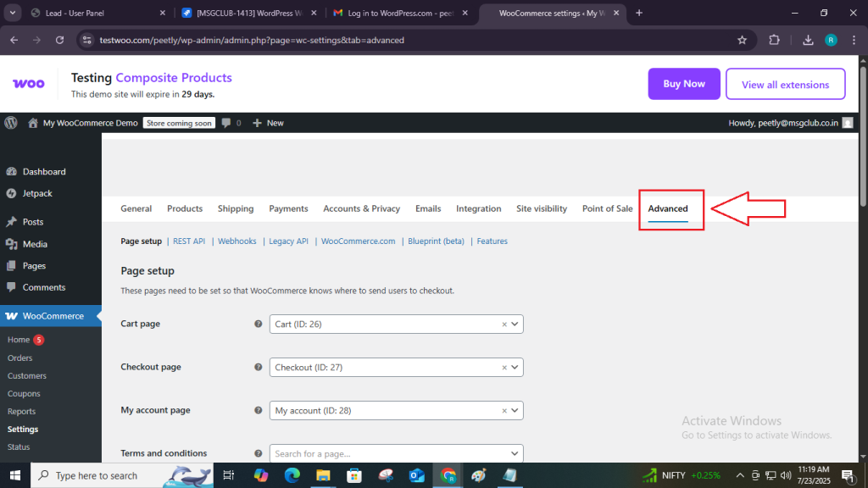The width and height of the screenshot is (868, 488).
Task: Open Windows Start menu
Action: click(15, 475)
